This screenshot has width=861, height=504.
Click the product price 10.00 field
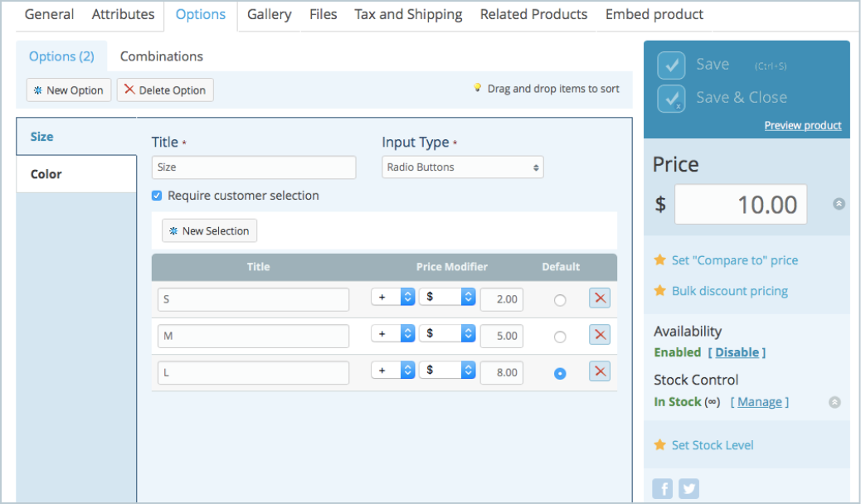741,204
